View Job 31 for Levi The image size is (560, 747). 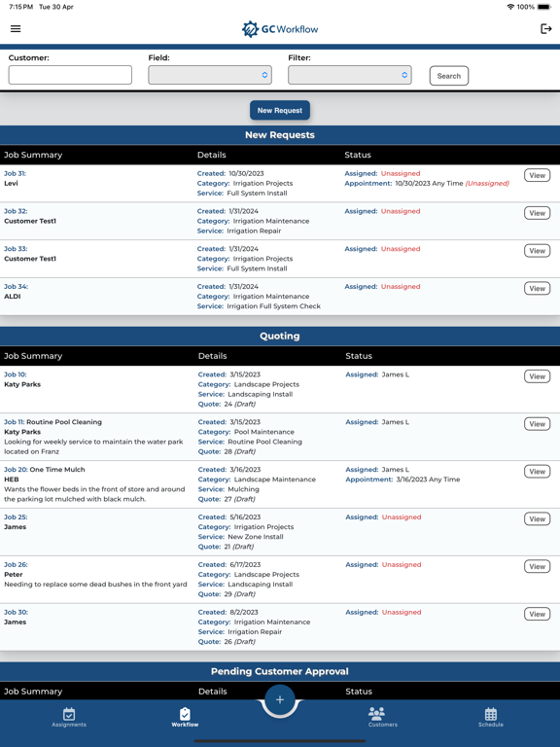coord(537,175)
